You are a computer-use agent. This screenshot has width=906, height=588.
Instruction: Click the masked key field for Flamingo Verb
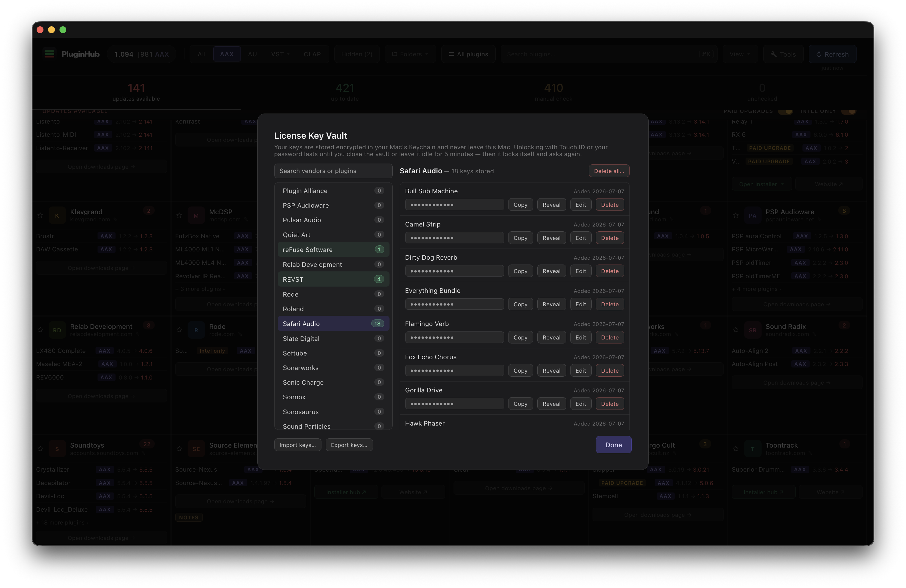(x=454, y=337)
